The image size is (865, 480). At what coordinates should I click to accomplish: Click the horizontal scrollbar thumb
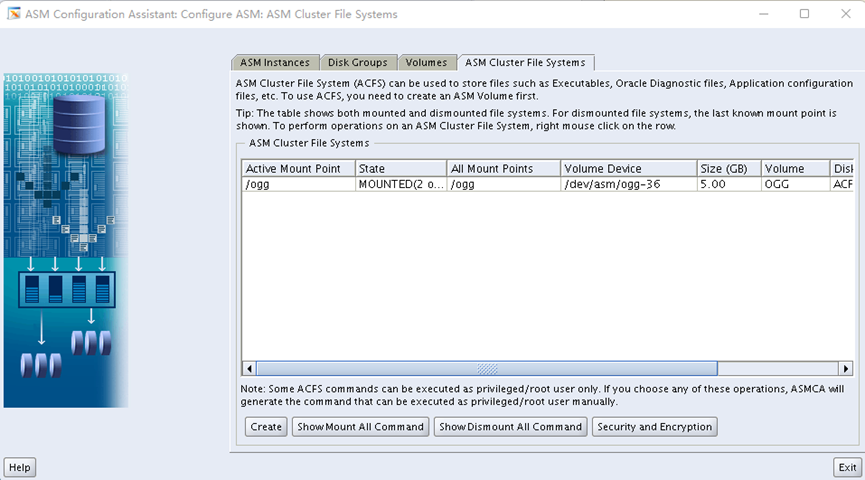pyautogui.click(x=487, y=368)
